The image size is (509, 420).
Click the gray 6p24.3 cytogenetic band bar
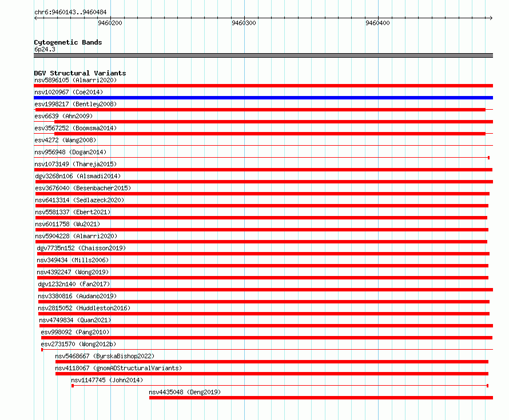point(263,55)
